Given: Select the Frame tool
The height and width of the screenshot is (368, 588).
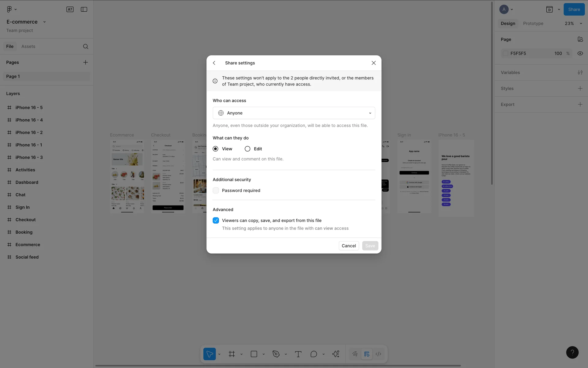Looking at the screenshot, I should point(232,354).
